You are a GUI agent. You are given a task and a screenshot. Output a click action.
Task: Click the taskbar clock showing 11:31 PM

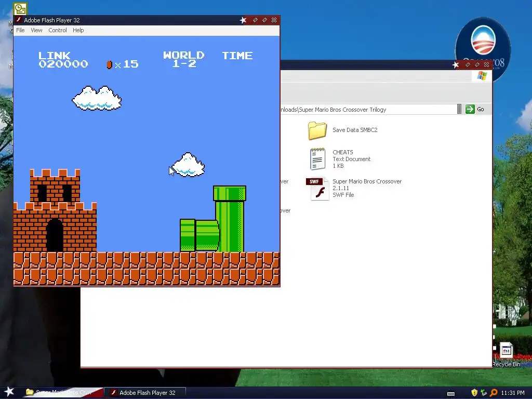pyautogui.click(x=513, y=393)
